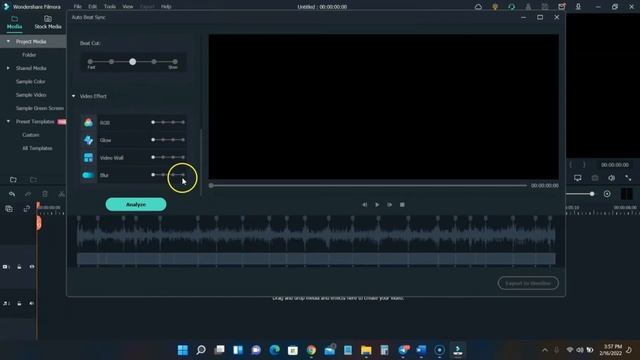Open Microsoft Edge from taskbar
Screen dimensions: 640x360
click(x=275, y=350)
